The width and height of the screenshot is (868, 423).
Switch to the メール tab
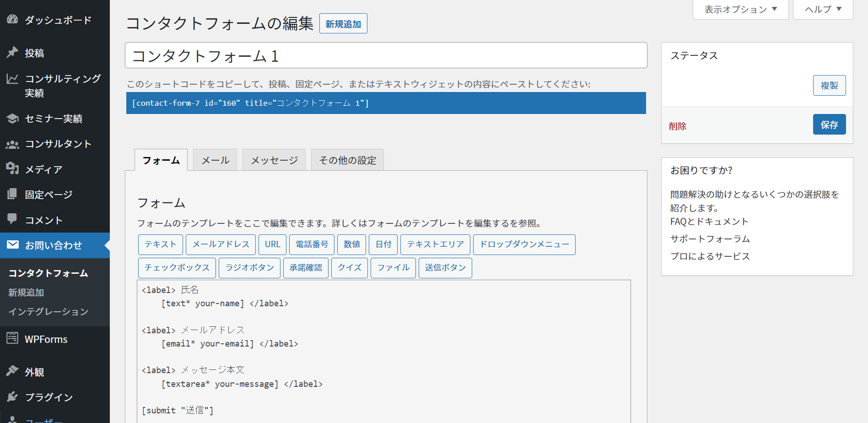215,160
